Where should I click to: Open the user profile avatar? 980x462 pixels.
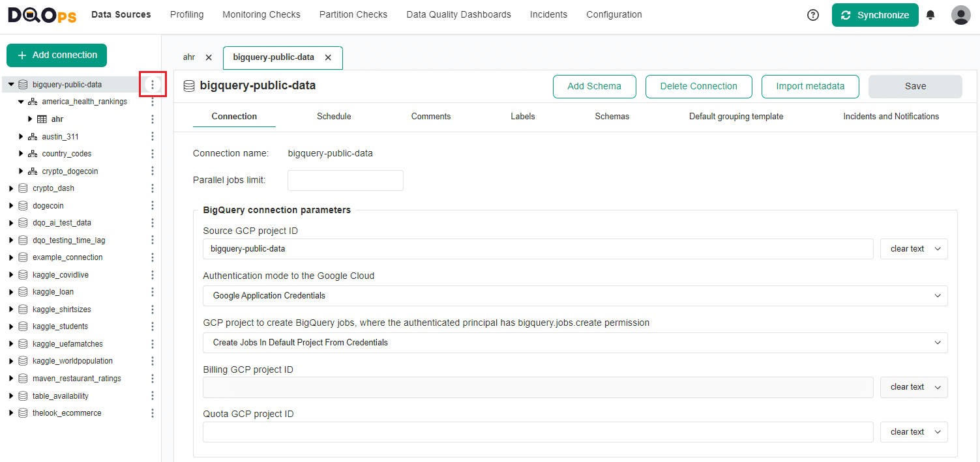tap(961, 15)
